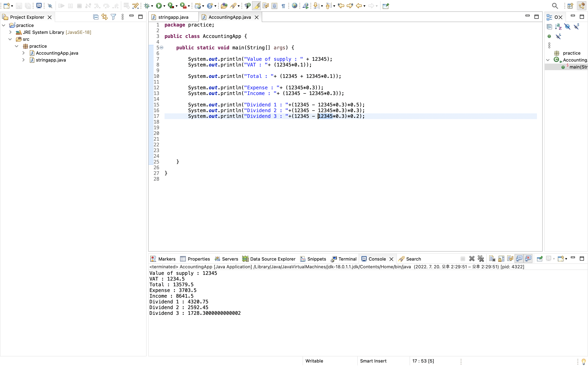Click the green Run button in toolbar
This screenshot has width=588, height=367.
coord(159,6)
